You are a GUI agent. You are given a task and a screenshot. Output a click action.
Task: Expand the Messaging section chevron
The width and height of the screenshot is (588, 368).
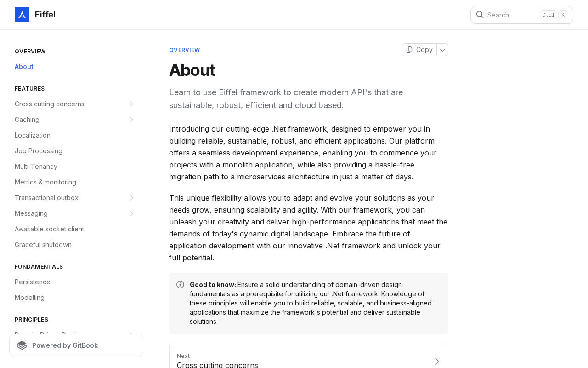[131, 213]
